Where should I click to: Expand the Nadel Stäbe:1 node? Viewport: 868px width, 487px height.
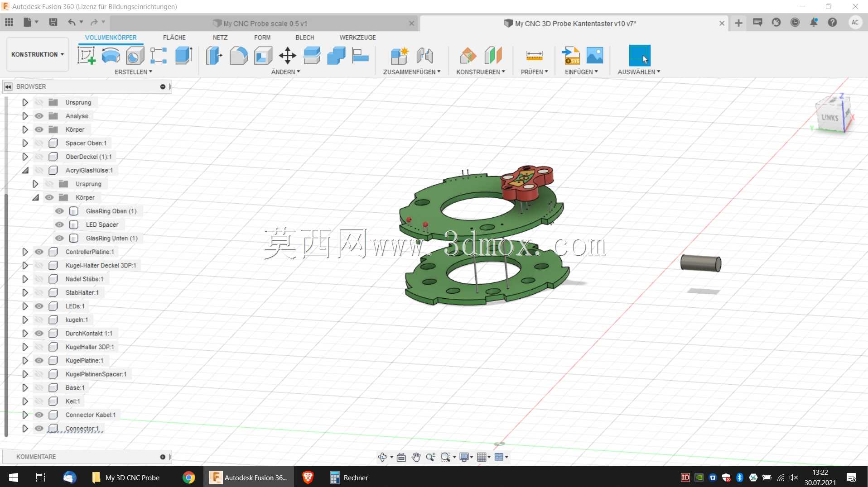[25, 279]
